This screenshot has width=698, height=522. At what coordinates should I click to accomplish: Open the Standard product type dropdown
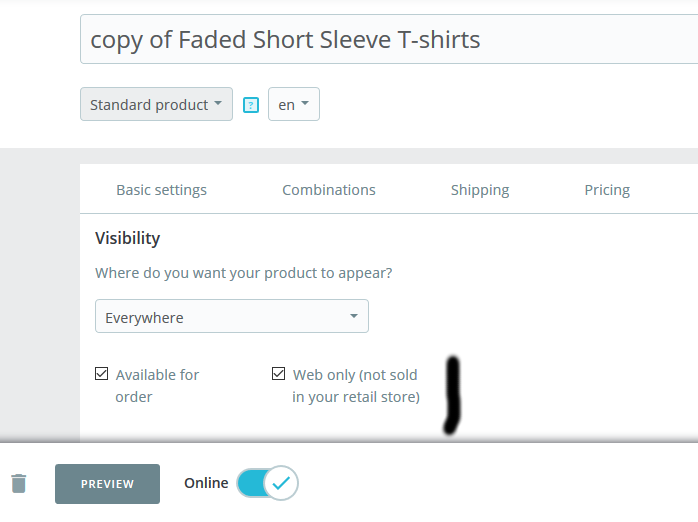[x=156, y=104]
